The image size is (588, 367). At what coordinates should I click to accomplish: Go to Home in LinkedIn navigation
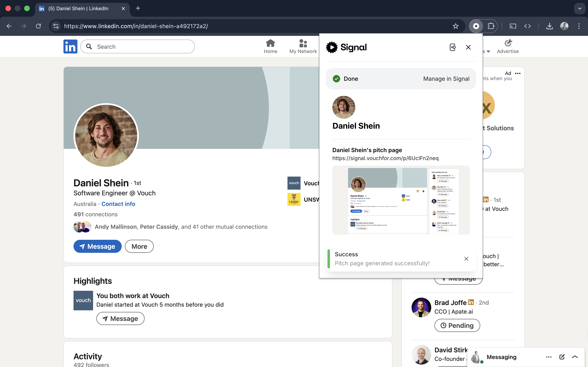[x=271, y=46]
